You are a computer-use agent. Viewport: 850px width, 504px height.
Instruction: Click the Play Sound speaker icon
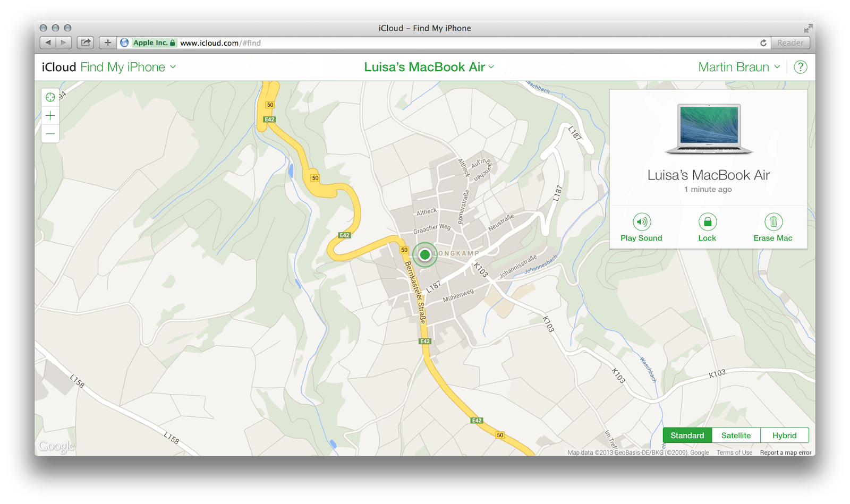(x=642, y=221)
